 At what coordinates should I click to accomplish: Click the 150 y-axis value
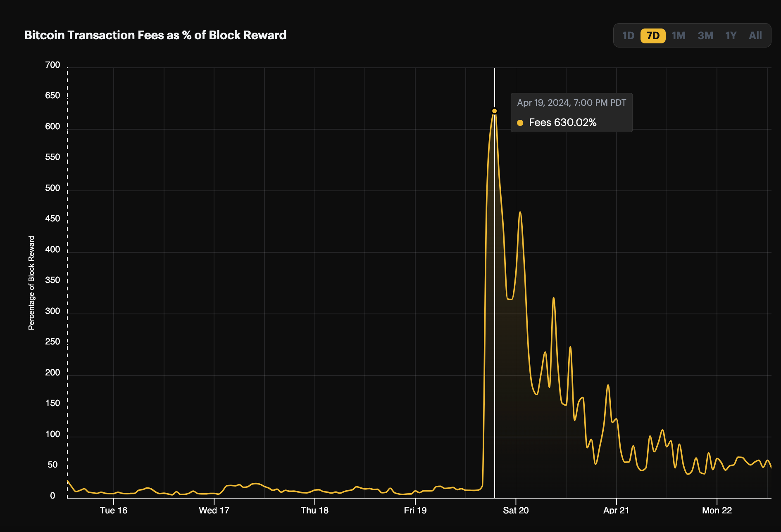pos(52,403)
